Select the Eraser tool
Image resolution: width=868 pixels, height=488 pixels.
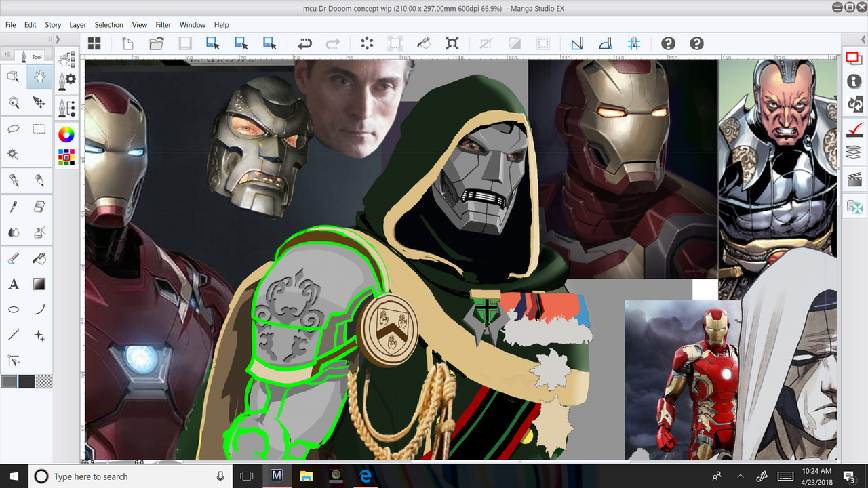coord(39,206)
